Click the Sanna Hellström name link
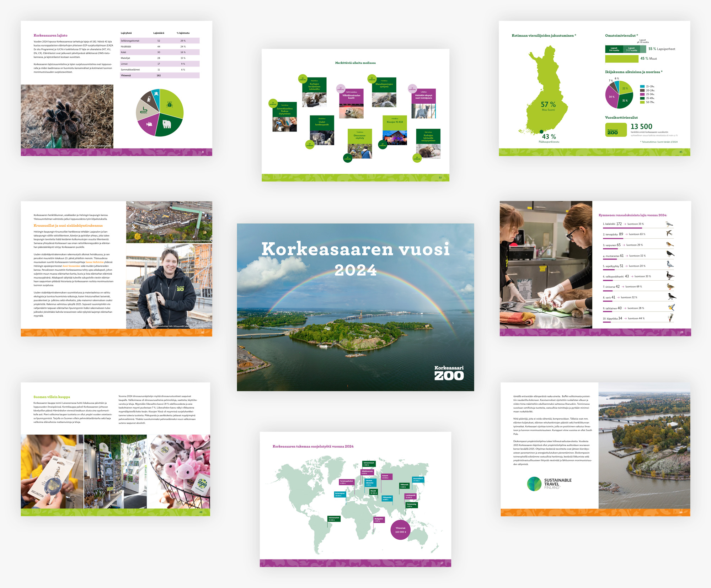The width and height of the screenshot is (711, 588). (95, 262)
